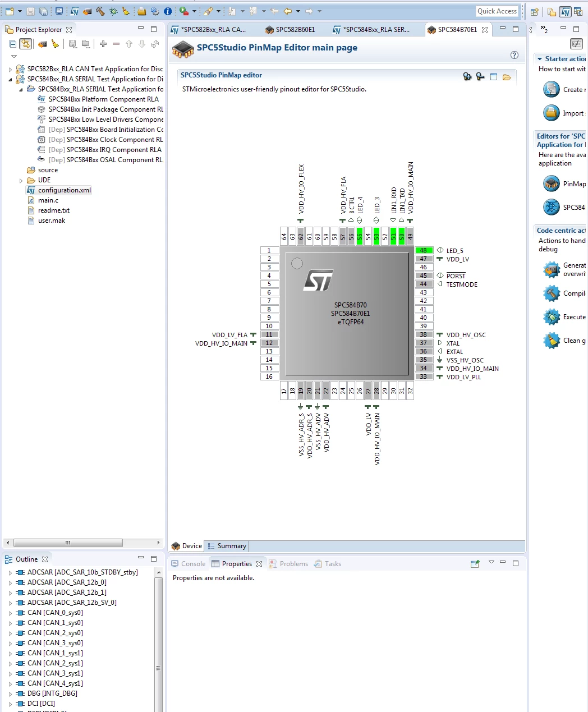The image size is (588, 712).
Task: Expand SPC582Bxx_RLA CAN Test Application project
Action: point(10,69)
